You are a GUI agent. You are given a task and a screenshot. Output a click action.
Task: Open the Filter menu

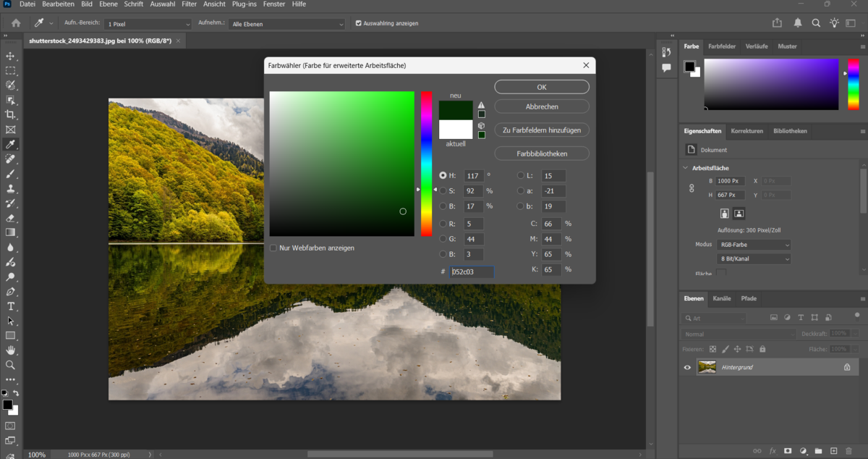tap(189, 4)
